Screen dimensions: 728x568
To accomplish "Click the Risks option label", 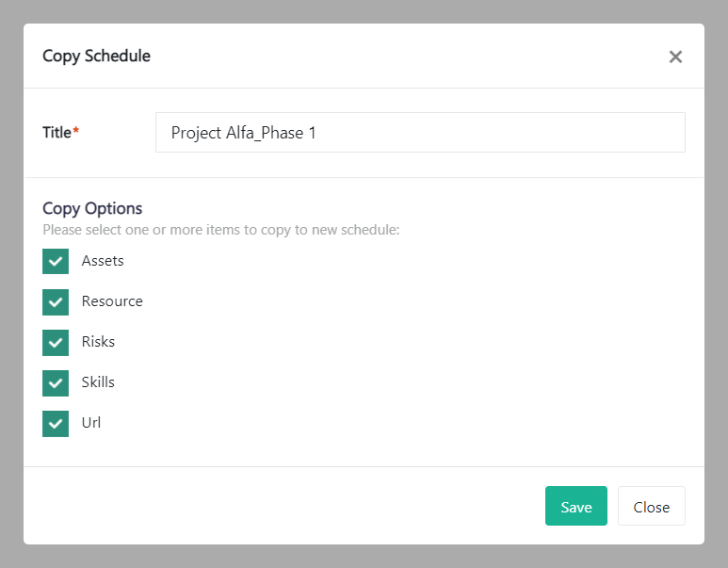I will coord(98,342).
